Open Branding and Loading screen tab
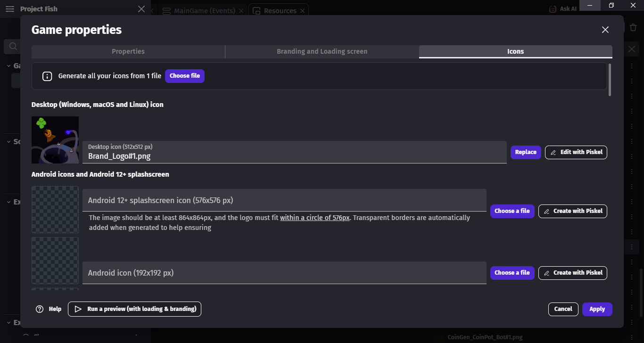 322,51
